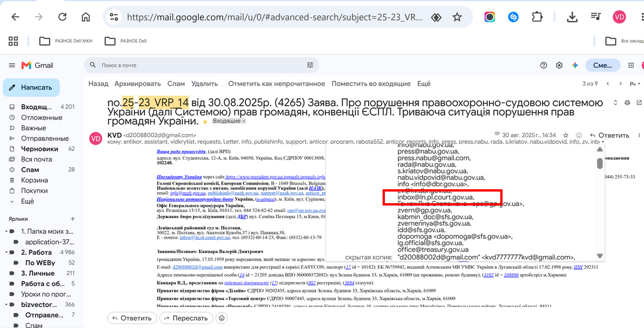Open message more options three dots
Viewport: 644px width, 328px height.
pos(639,135)
